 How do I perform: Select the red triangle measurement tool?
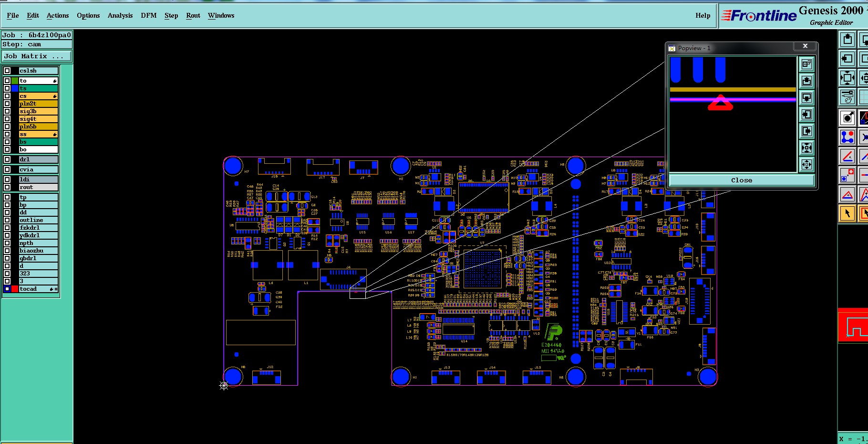point(847,195)
